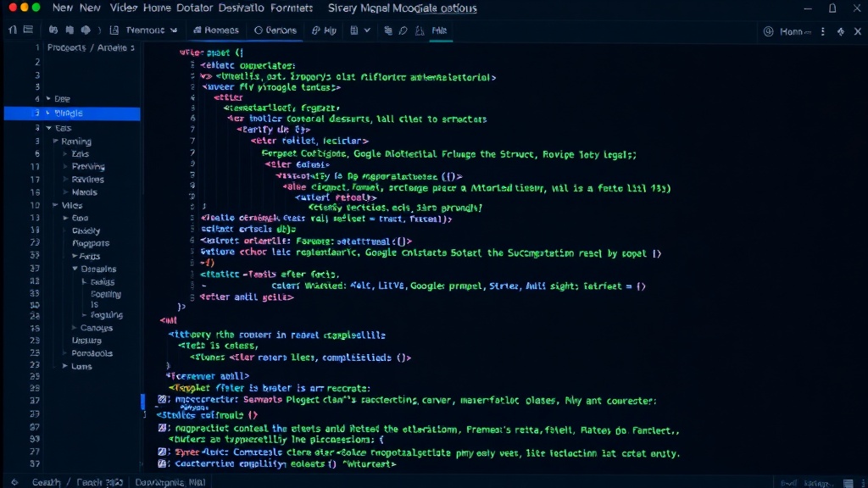
Task: Click the layers icon near panel close
Action: pos(840,31)
